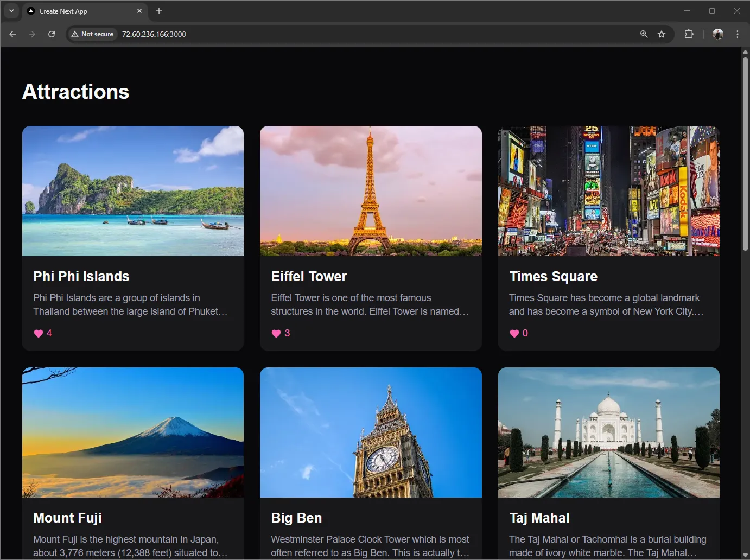Open the Chrome profile avatar

(717, 34)
